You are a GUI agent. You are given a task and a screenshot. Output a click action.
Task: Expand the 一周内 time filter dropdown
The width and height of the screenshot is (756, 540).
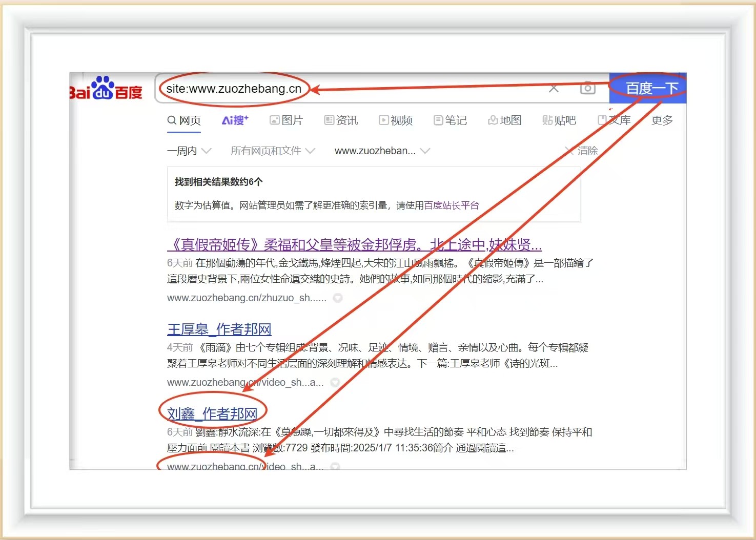[189, 151]
